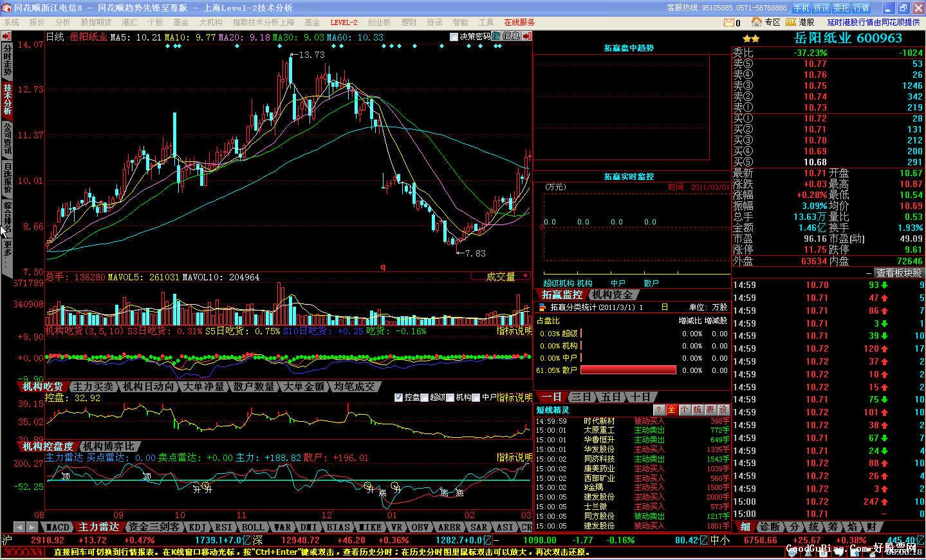The height and width of the screenshot is (560, 926).
Task: Toggle the 超级 checkbox
Action: coord(424,397)
